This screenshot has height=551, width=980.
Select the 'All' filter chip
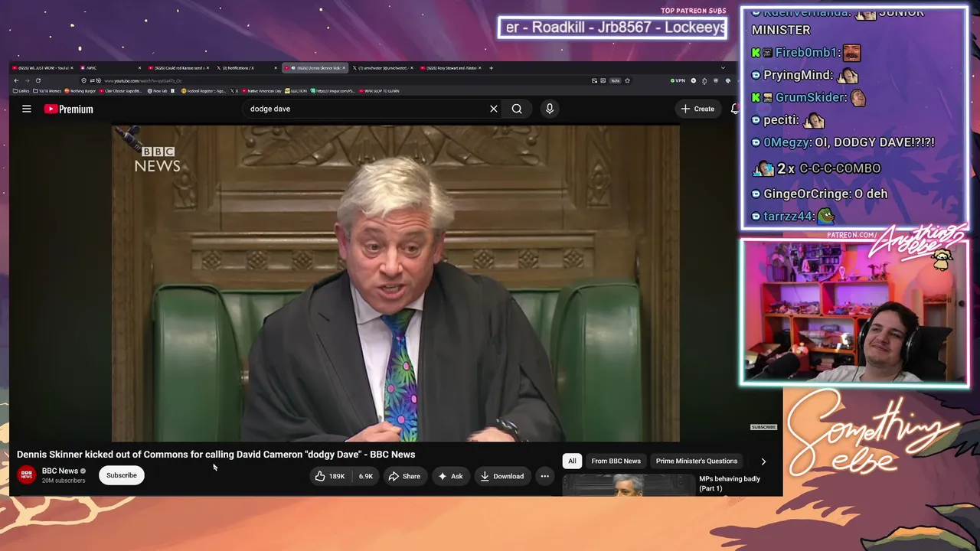(x=572, y=461)
